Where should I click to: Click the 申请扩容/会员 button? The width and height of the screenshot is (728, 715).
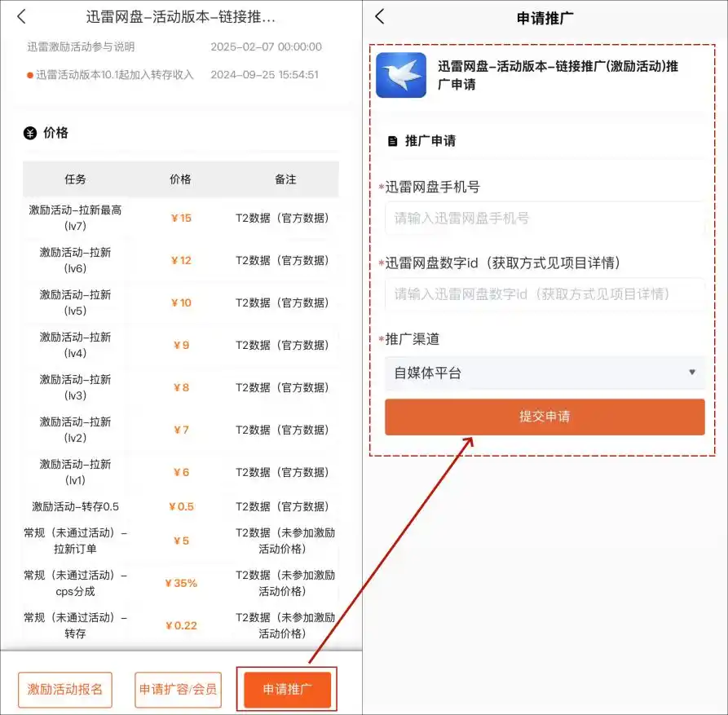[x=178, y=689]
